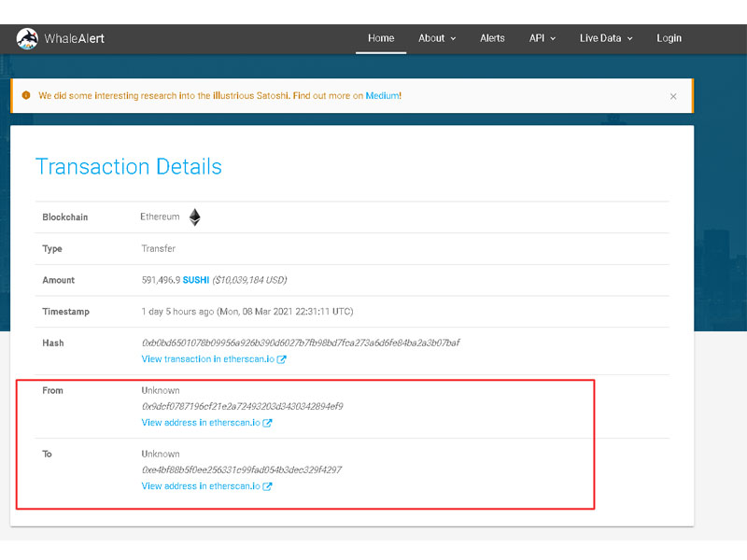Click the Hash row label
747x560 pixels.
pyautogui.click(x=53, y=343)
